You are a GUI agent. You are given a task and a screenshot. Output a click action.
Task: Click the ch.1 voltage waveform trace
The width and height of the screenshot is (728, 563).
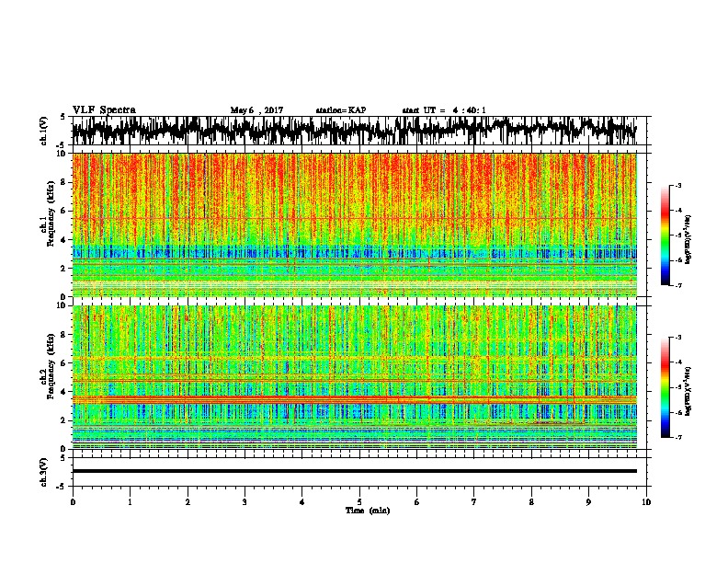coord(354,131)
